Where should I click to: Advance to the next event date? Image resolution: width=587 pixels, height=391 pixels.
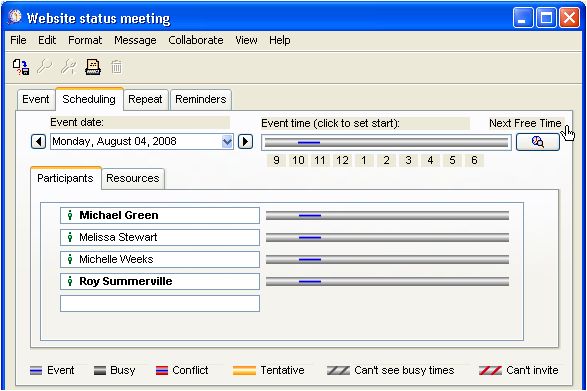pos(246,142)
